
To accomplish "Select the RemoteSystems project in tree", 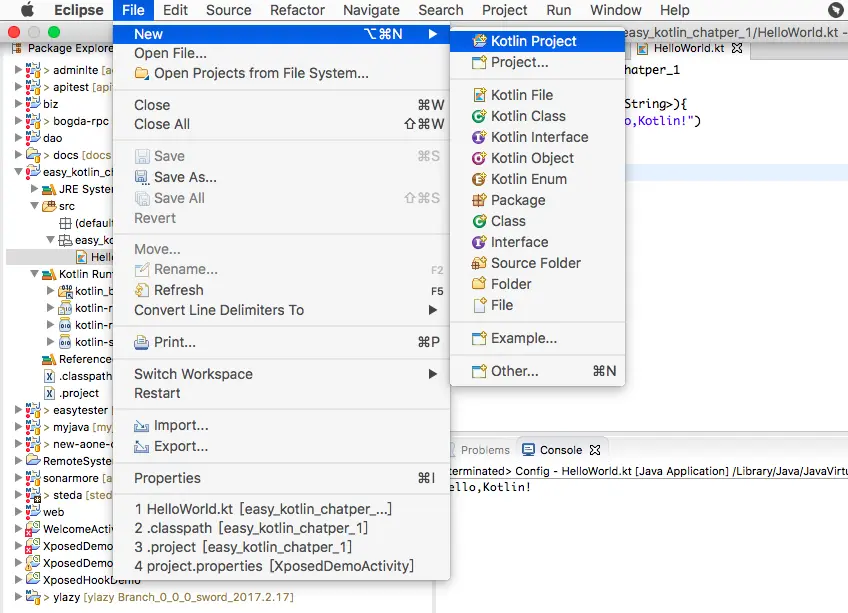I will (77, 461).
